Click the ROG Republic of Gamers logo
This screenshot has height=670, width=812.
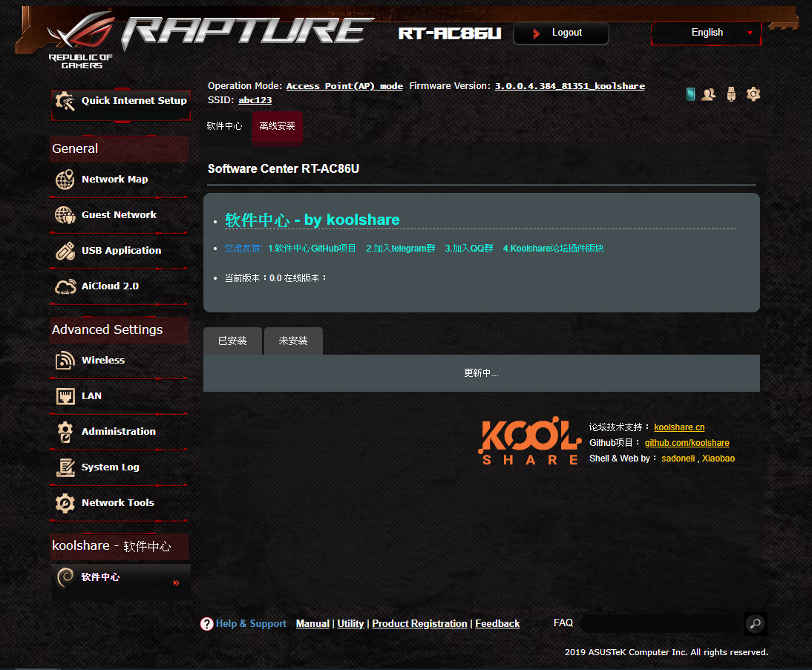(81, 40)
